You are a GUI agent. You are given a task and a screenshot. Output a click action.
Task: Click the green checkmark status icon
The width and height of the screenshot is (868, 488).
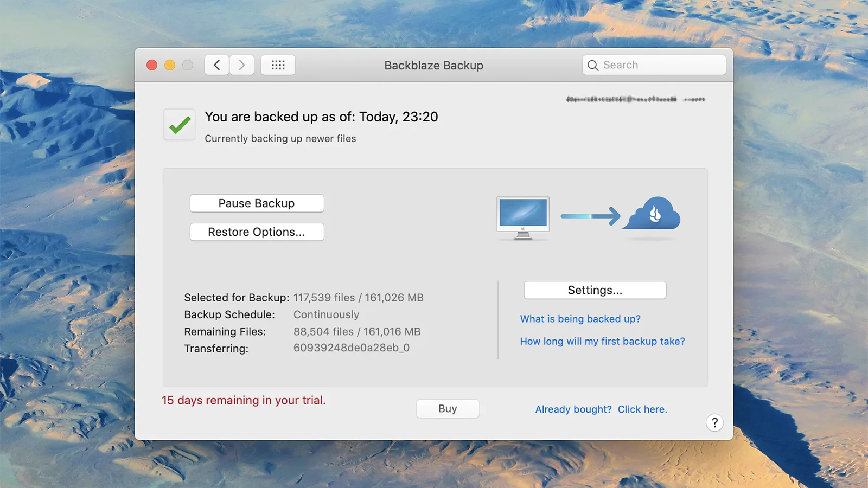tap(180, 125)
